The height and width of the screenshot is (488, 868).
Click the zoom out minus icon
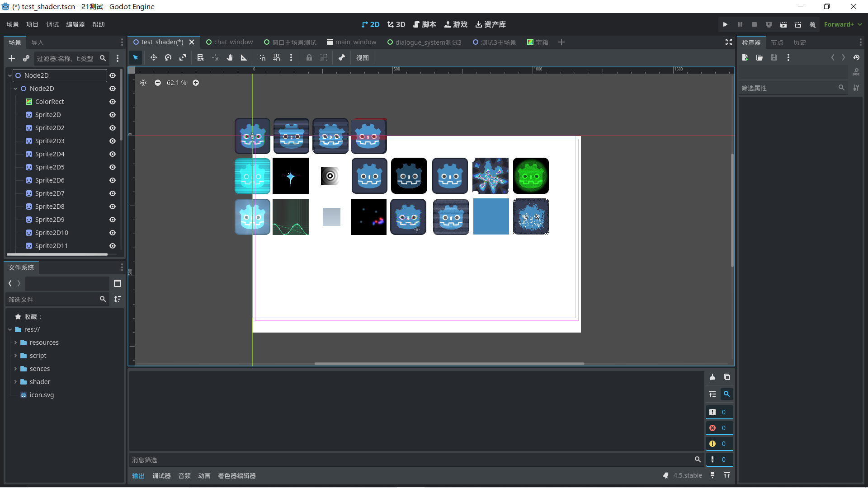click(x=158, y=83)
